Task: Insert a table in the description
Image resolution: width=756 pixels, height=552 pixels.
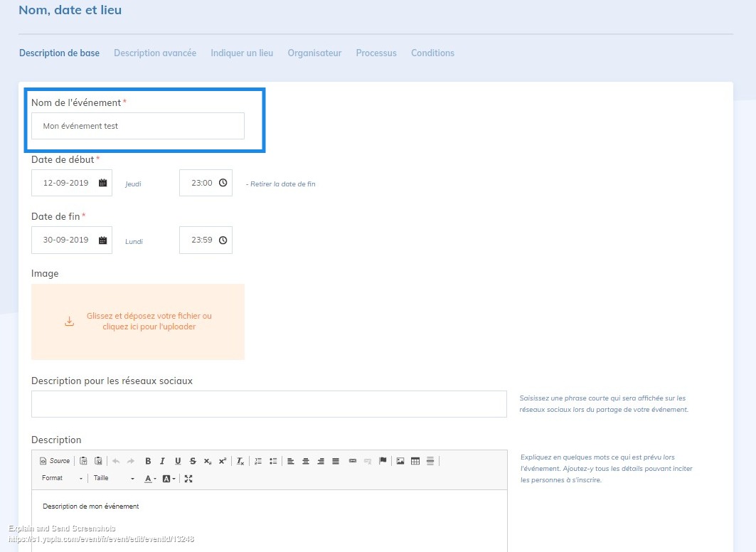Action: tap(415, 461)
